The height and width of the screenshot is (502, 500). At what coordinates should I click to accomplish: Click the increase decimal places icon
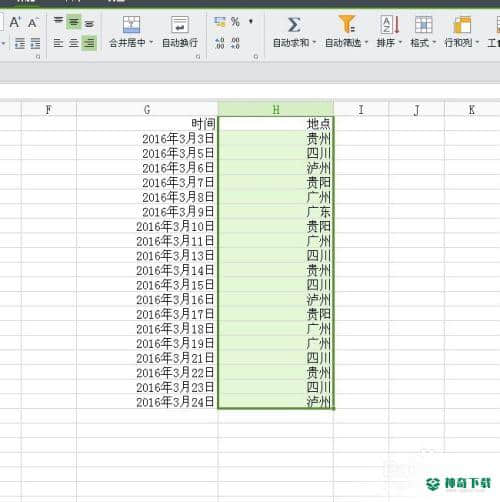219,43
